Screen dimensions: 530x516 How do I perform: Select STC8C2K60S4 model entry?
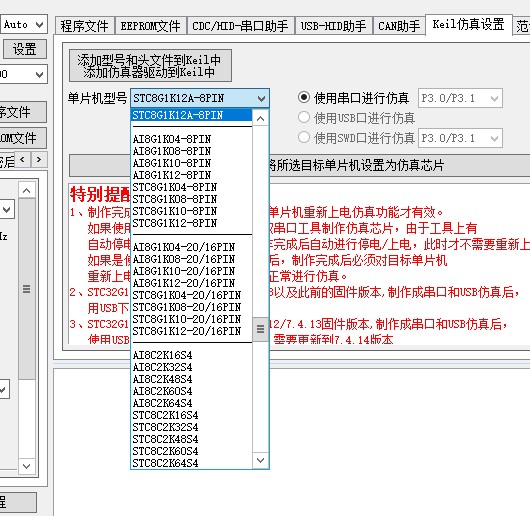pos(191,451)
